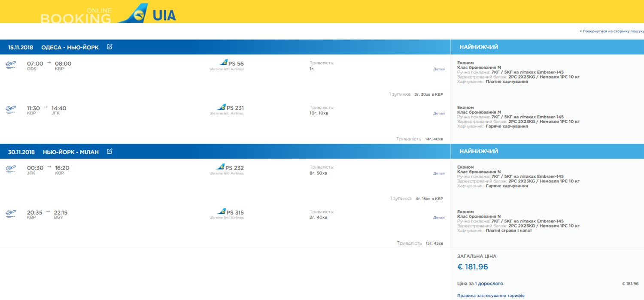The image size is (644, 300).
Task: Return to the search page link
Action: point(611,31)
